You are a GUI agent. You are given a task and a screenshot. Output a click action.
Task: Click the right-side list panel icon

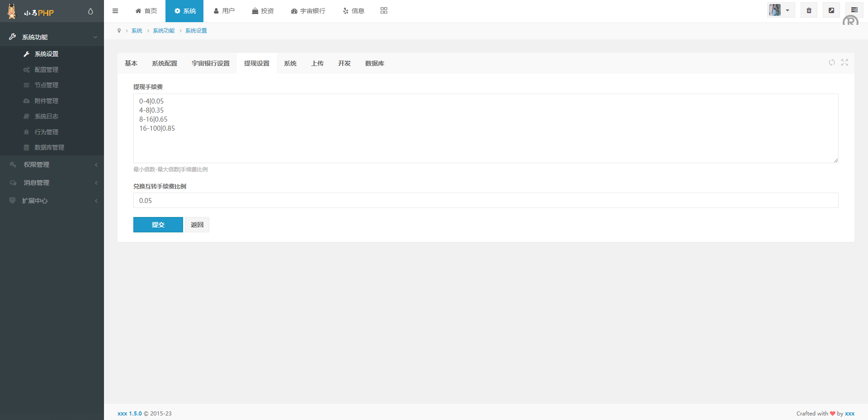tap(854, 10)
